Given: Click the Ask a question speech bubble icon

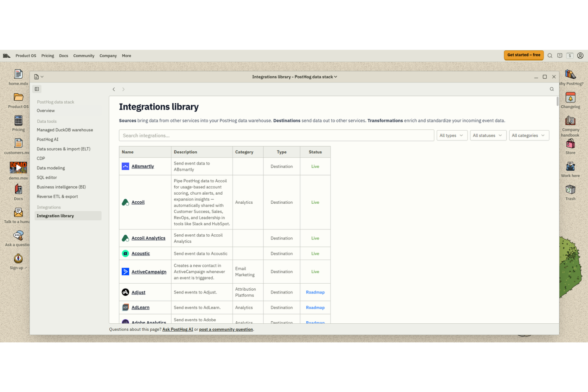Looking at the screenshot, I should (18, 236).
